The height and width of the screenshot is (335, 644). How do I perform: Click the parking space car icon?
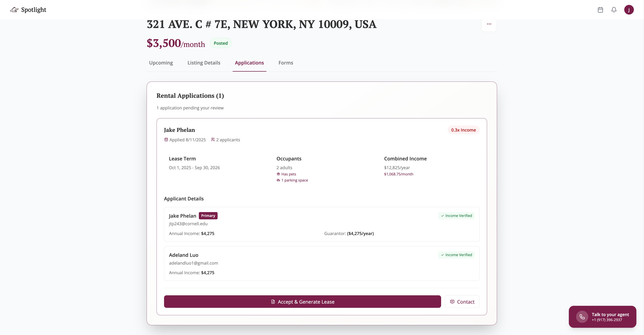278,180
